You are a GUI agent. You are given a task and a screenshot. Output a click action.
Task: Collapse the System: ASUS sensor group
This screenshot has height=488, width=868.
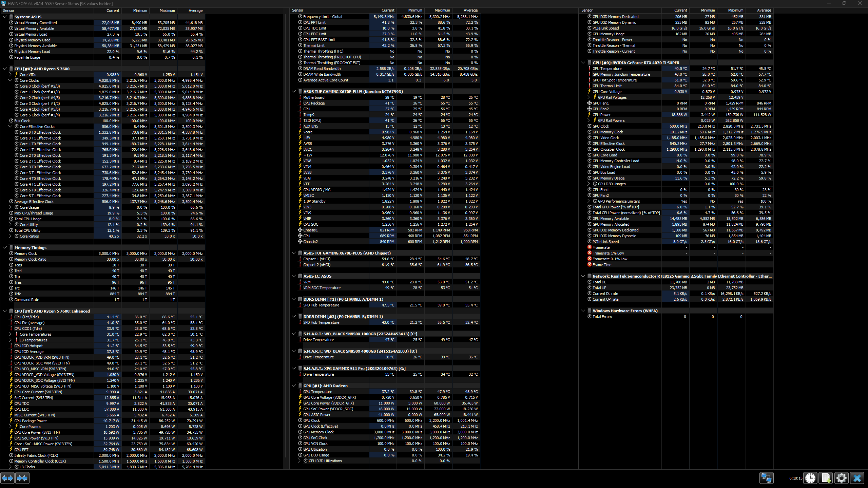[5, 17]
